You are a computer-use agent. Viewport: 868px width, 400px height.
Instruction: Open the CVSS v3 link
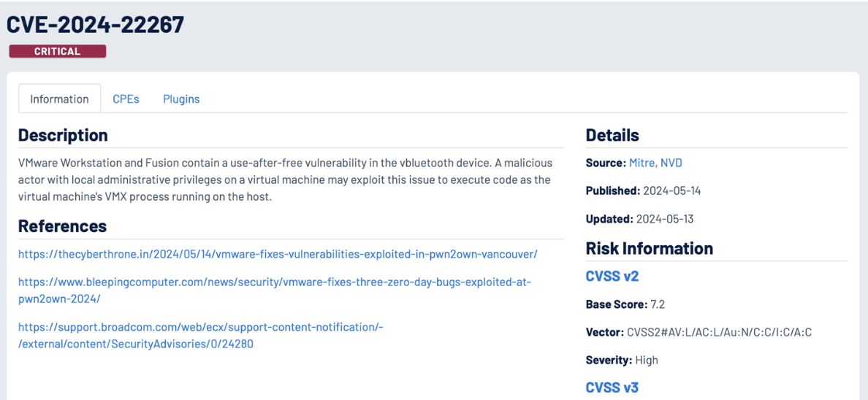(612, 388)
